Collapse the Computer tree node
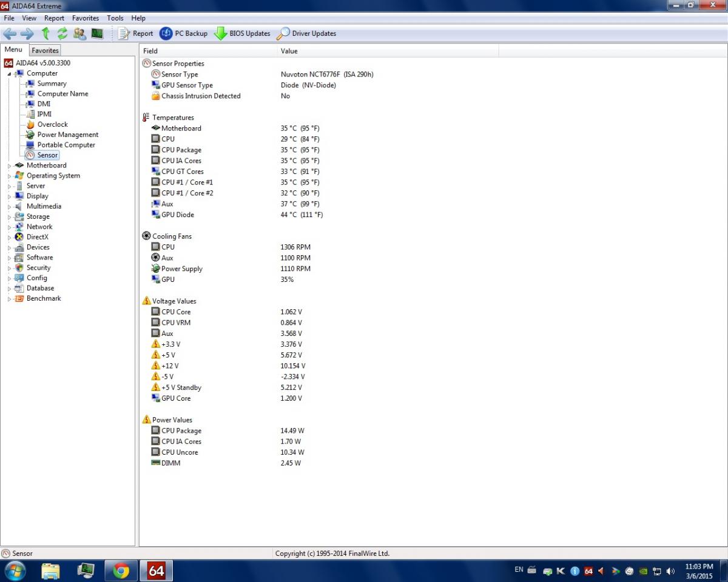The image size is (728, 582). (x=9, y=74)
